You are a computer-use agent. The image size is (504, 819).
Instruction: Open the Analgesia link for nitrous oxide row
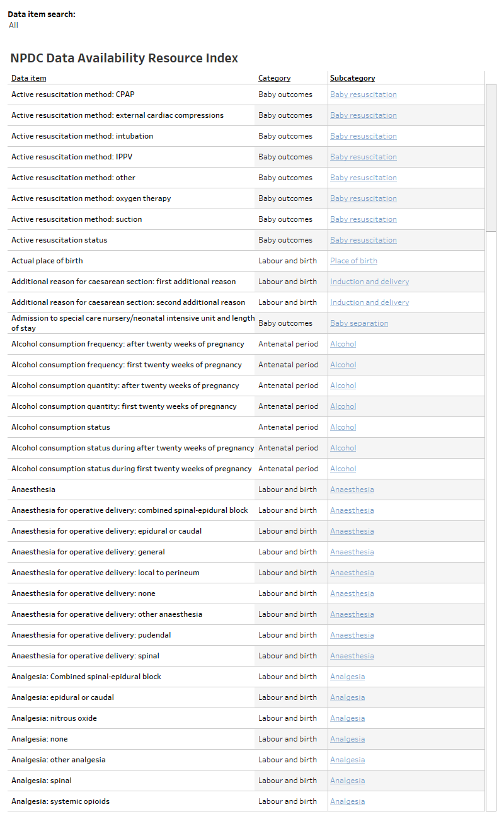(347, 718)
